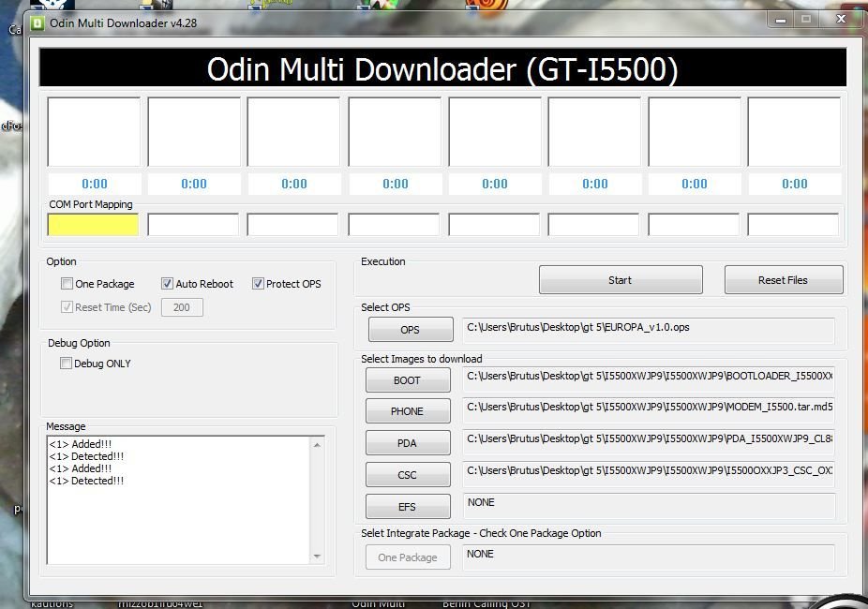Viewport: 868px width, 609px height.
Task: Click the "Select OPS" group label
Action: click(x=386, y=307)
